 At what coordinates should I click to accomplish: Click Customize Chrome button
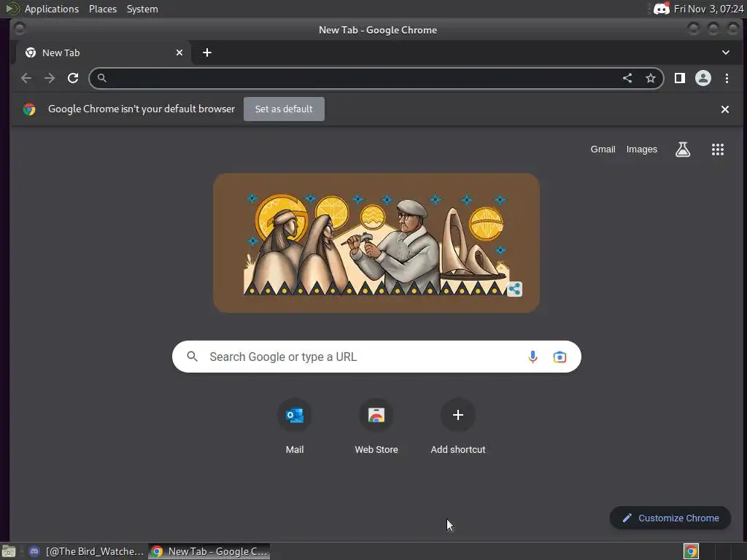coord(670,518)
